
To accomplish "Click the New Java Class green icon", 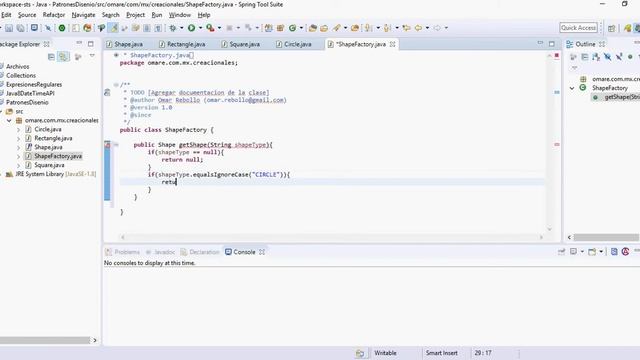I will (x=293, y=28).
